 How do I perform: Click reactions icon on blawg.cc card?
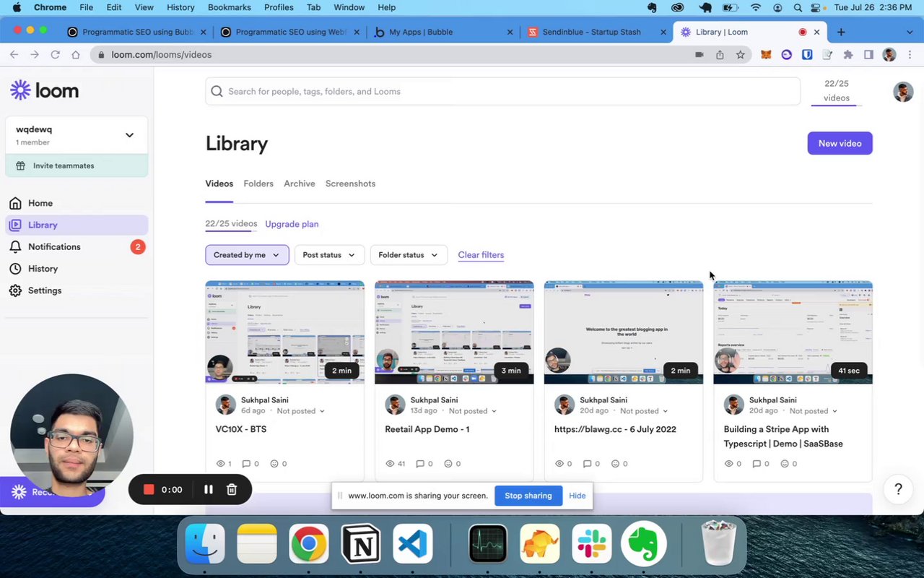[615, 464]
